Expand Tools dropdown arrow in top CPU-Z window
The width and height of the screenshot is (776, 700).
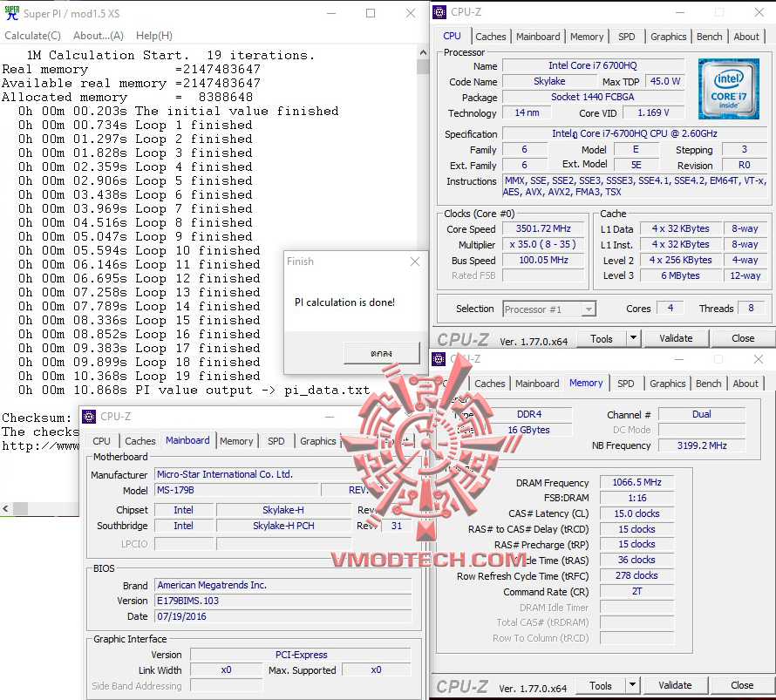click(x=633, y=339)
